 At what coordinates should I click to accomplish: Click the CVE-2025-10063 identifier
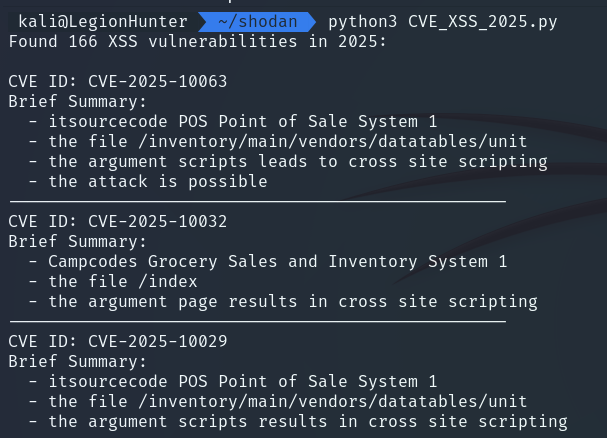click(x=158, y=81)
